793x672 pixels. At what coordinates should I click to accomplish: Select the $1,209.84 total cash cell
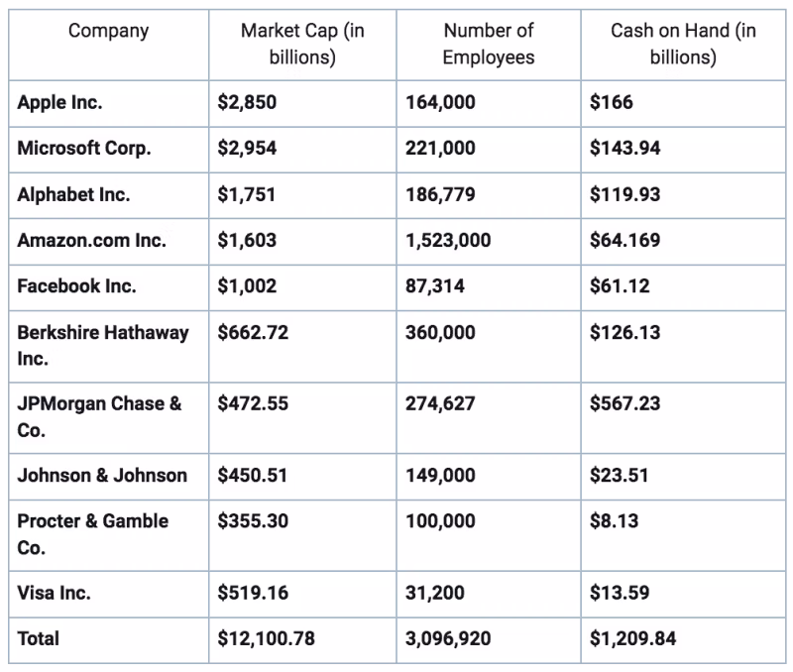(x=632, y=639)
